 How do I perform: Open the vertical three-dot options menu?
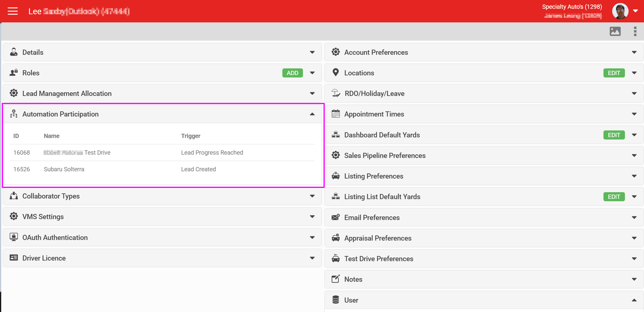pyautogui.click(x=635, y=31)
